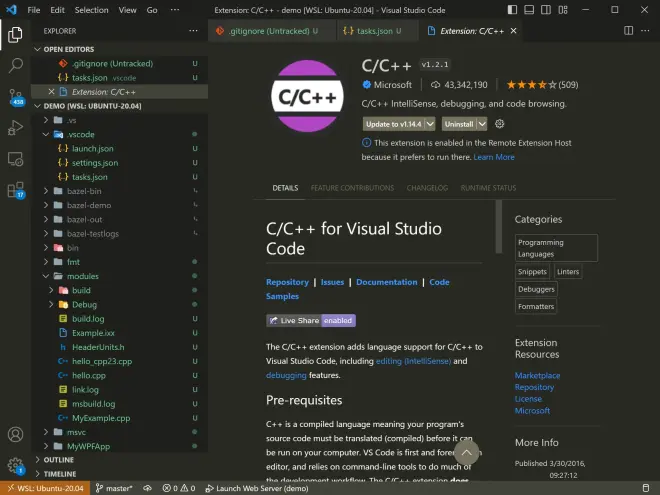660x495 pixels.
Task: Open the Search view in activity bar
Action: tap(16, 65)
